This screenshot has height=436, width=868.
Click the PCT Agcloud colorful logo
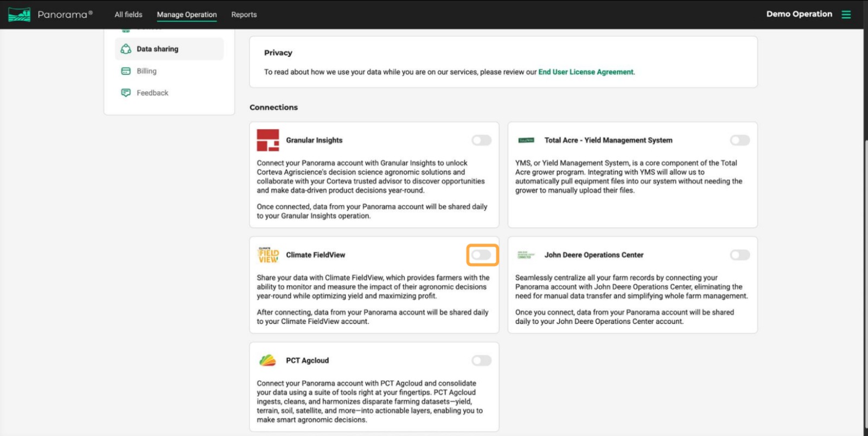point(268,361)
